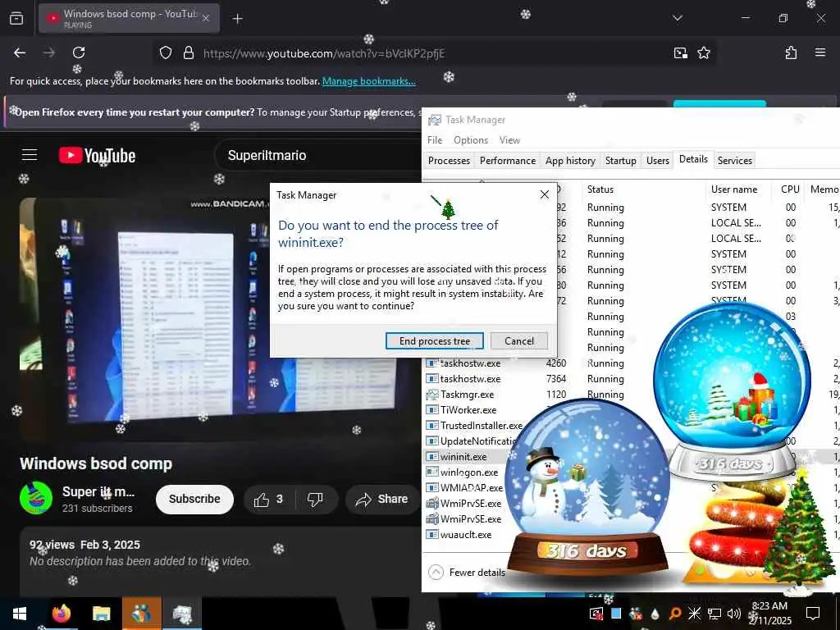Collapse Task Manager with Fewer details
This screenshot has width=840, height=630.
(467, 572)
